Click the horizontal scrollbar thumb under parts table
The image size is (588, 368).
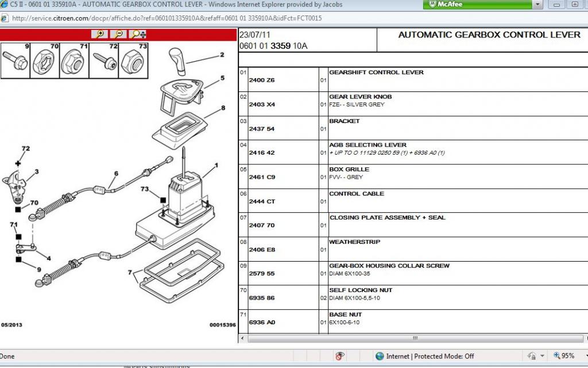(416, 338)
